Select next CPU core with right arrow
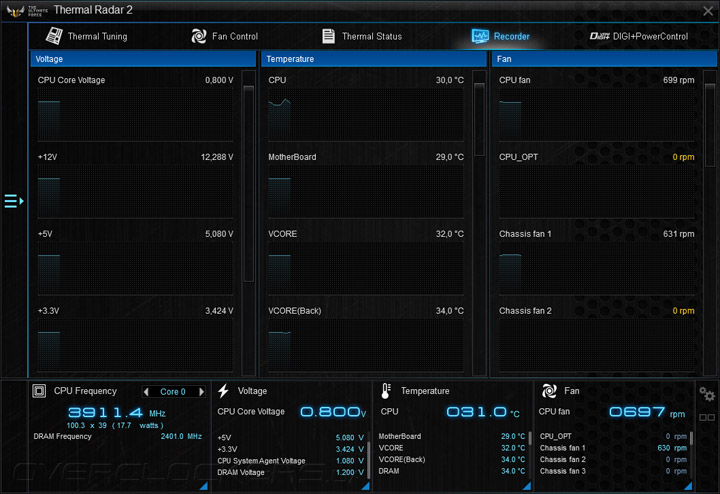 click(x=201, y=392)
